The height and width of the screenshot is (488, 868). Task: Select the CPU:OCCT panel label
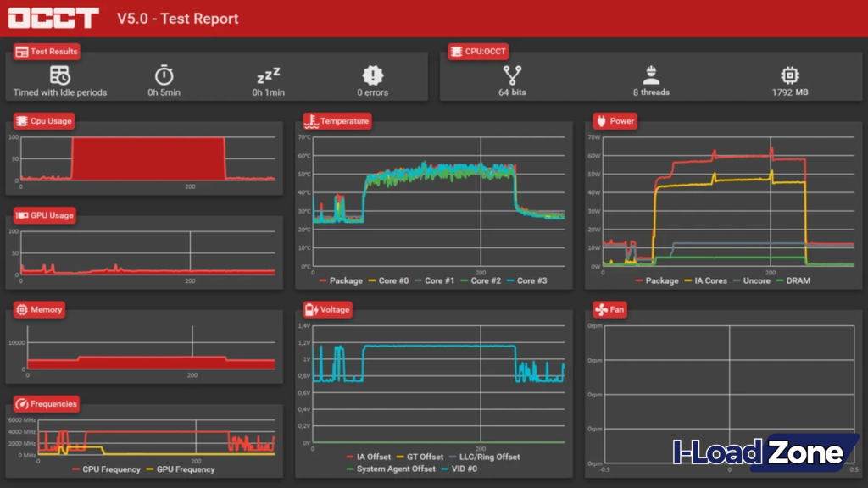pos(478,52)
